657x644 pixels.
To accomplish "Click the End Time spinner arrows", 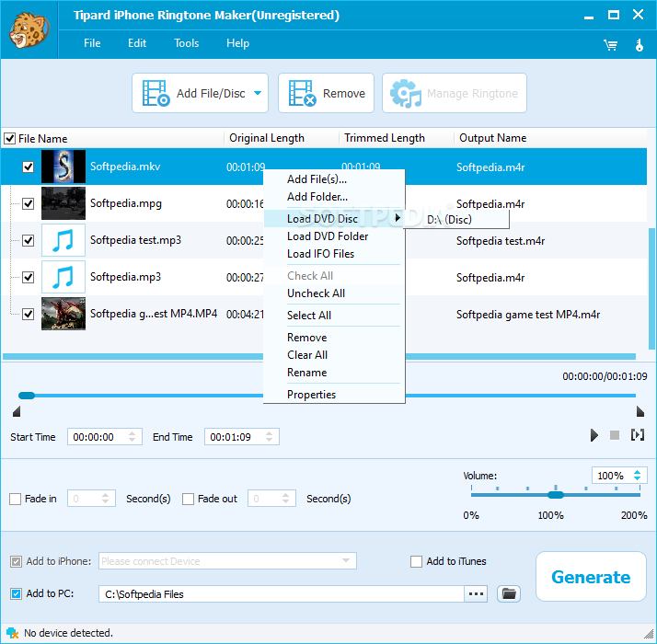I will 269,437.
